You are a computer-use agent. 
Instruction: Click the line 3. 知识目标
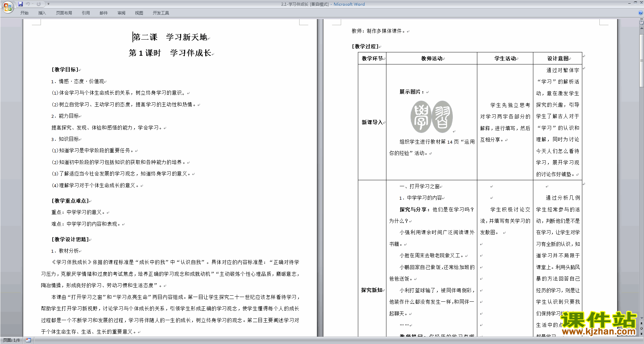coord(65,139)
